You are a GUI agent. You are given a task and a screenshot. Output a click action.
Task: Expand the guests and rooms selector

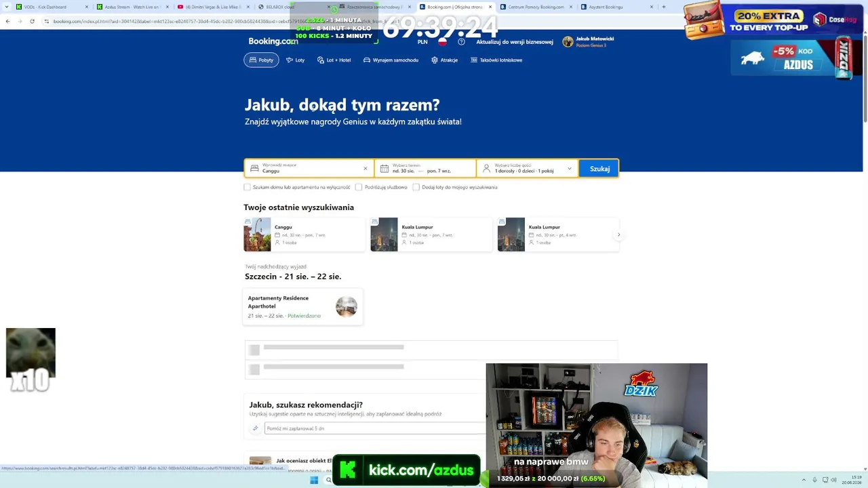click(x=528, y=169)
